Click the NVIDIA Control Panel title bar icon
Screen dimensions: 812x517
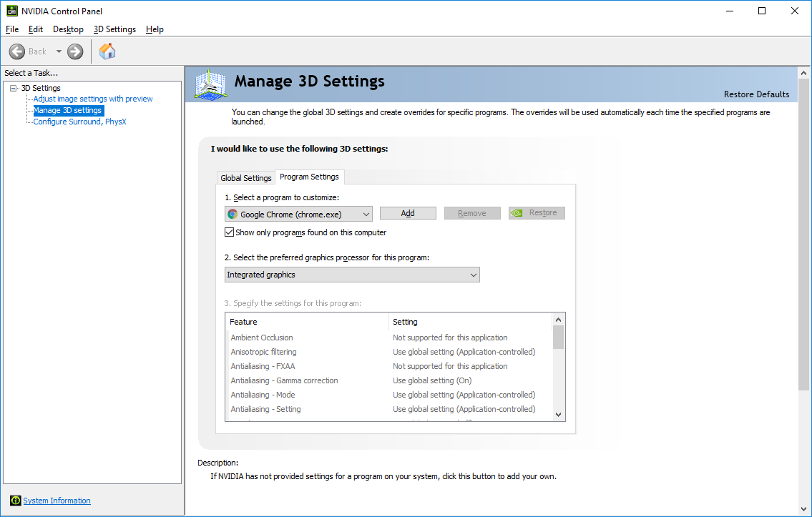pyautogui.click(x=12, y=11)
